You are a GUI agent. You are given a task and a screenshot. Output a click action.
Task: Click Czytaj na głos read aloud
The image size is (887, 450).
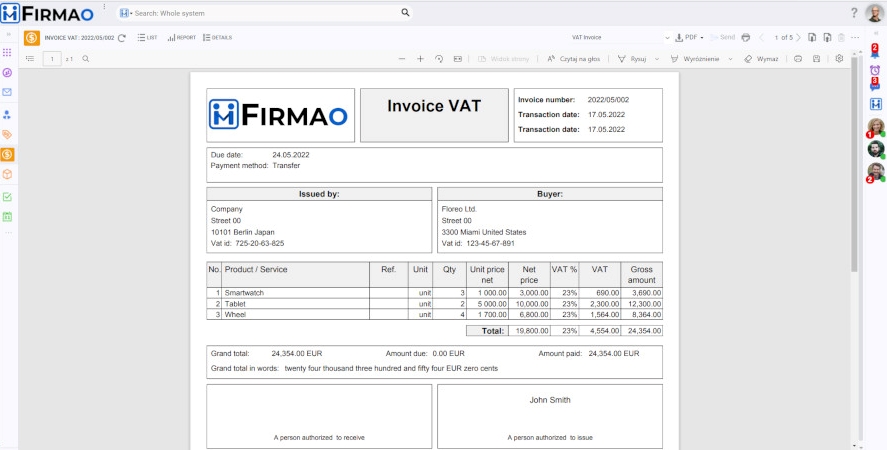tap(574, 58)
